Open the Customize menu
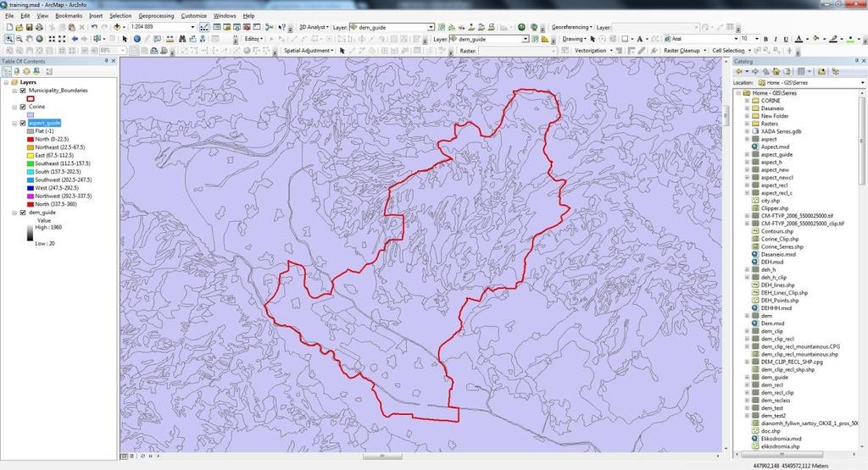The image size is (868, 470). click(x=194, y=16)
